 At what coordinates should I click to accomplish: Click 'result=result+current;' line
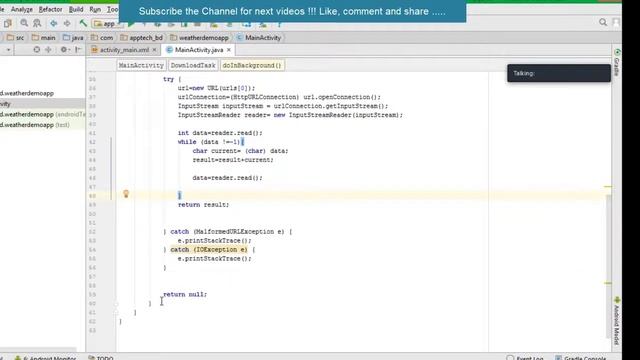click(233, 160)
